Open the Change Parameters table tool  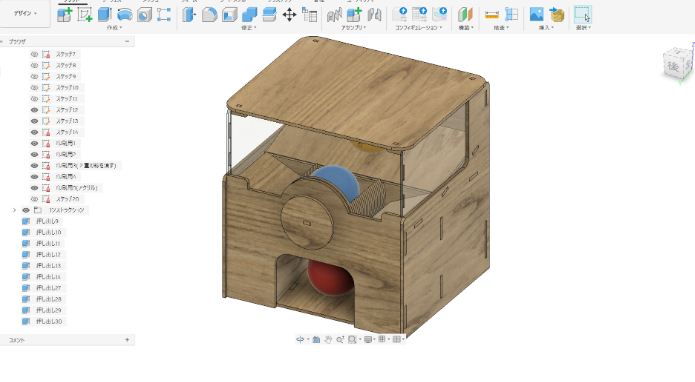click(x=309, y=15)
